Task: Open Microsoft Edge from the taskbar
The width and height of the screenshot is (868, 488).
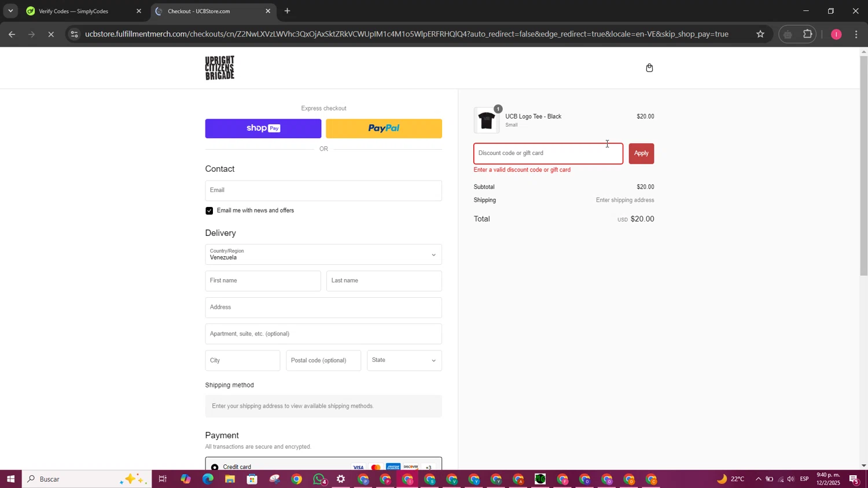Action: tap(208, 479)
